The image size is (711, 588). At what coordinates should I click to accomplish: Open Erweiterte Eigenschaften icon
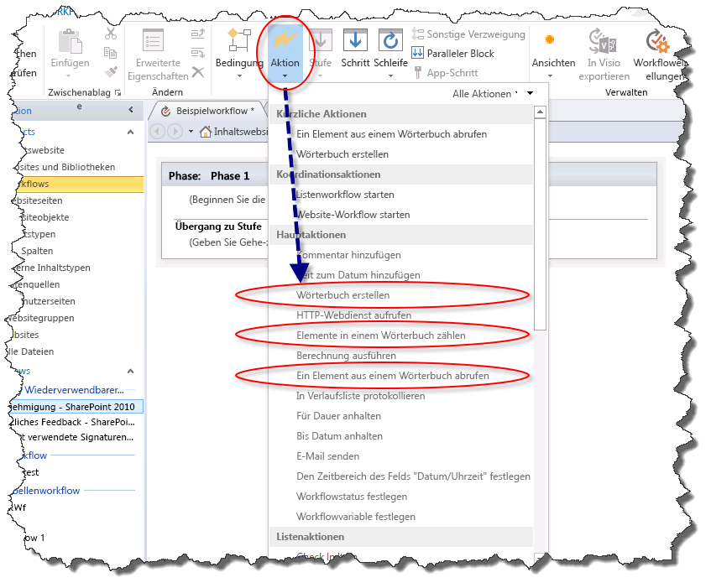(153, 41)
